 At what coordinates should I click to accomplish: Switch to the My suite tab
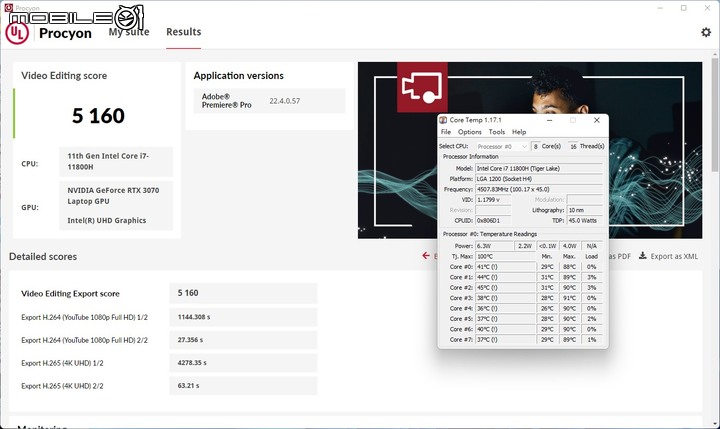click(x=129, y=32)
